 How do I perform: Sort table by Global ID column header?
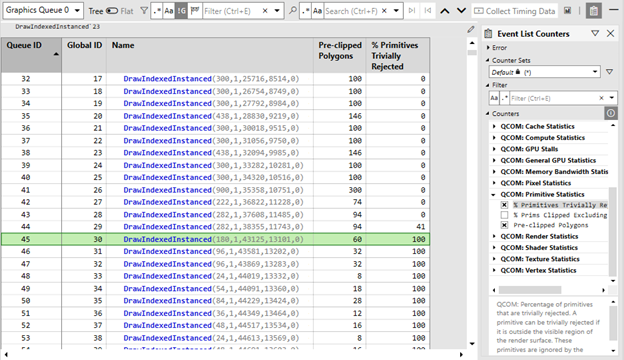pos(84,54)
